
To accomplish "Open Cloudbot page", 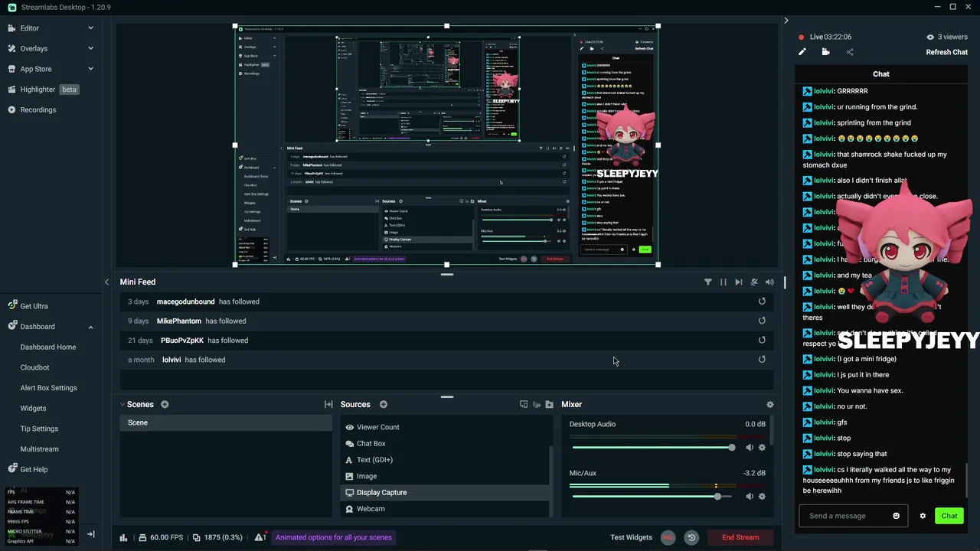I will [34, 367].
